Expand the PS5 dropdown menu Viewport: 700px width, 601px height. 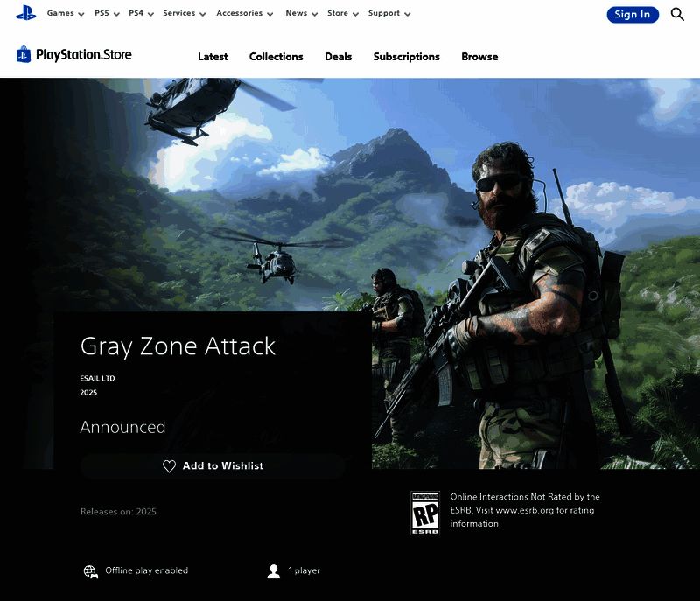[x=107, y=14]
